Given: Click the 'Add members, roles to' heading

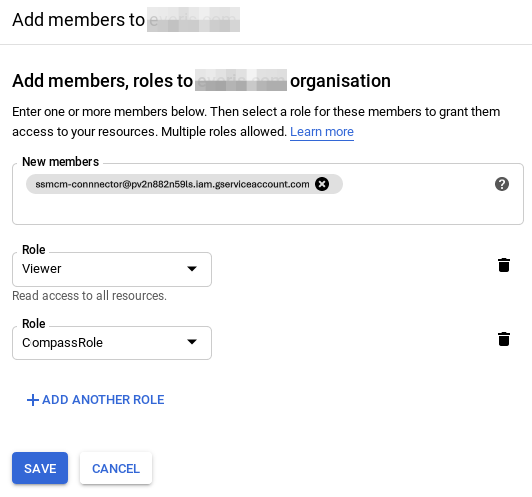Looking at the screenshot, I should click(x=102, y=81).
